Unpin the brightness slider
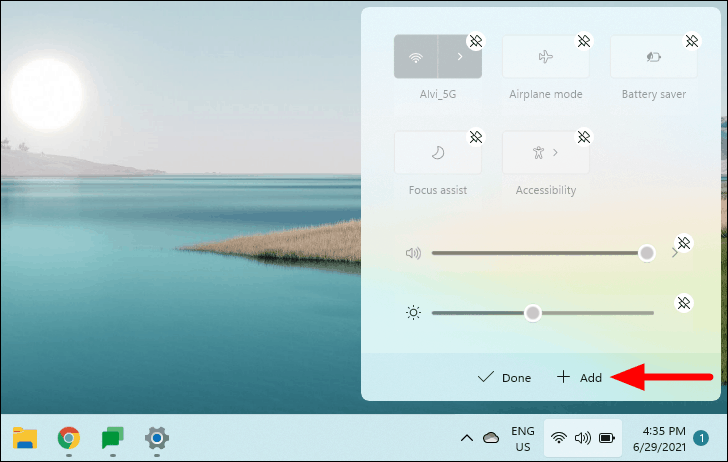Image resolution: width=728 pixels, height=462 pixels. [683, 303]
